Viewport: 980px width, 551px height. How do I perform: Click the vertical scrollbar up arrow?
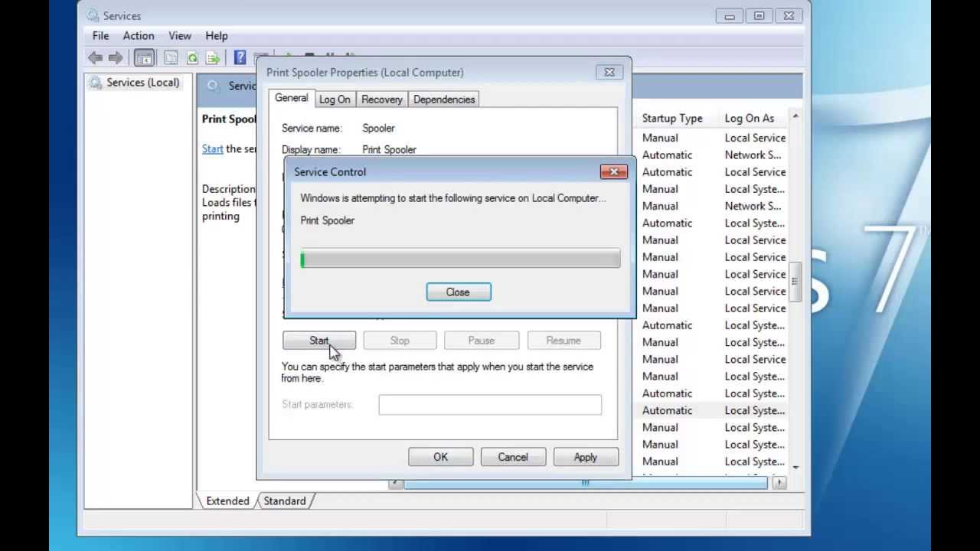pos(795,116)
